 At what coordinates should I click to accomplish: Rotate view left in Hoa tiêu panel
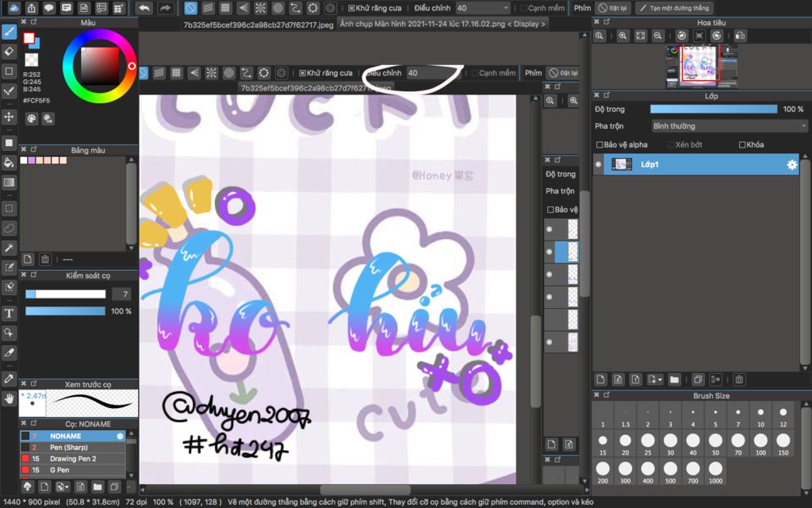point(681,36)
